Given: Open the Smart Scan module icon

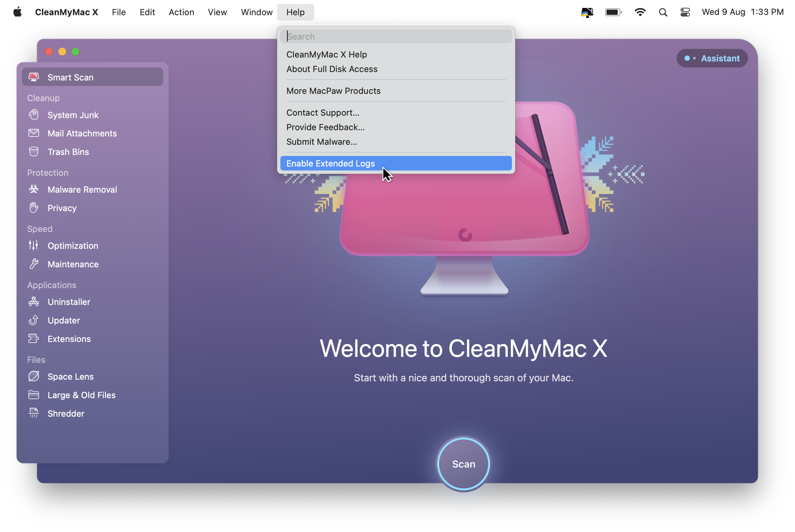Looking at the screenshot, I should point(34,77).
